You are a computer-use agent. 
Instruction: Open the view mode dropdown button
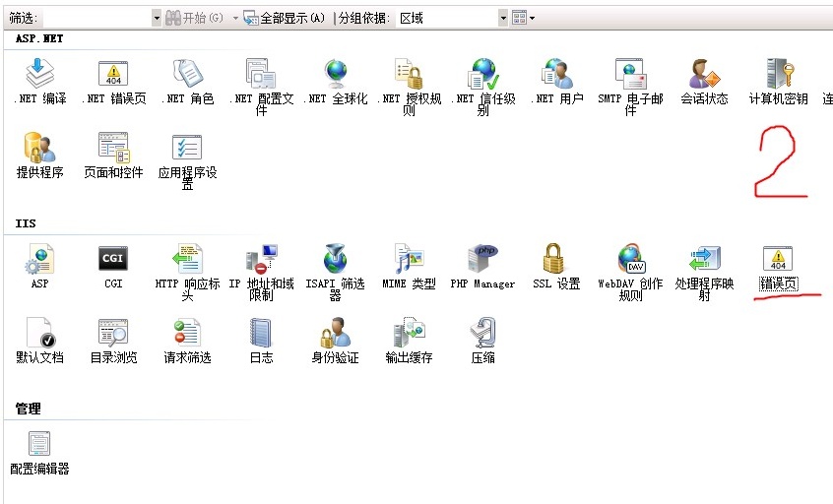[x=524, y=18]
